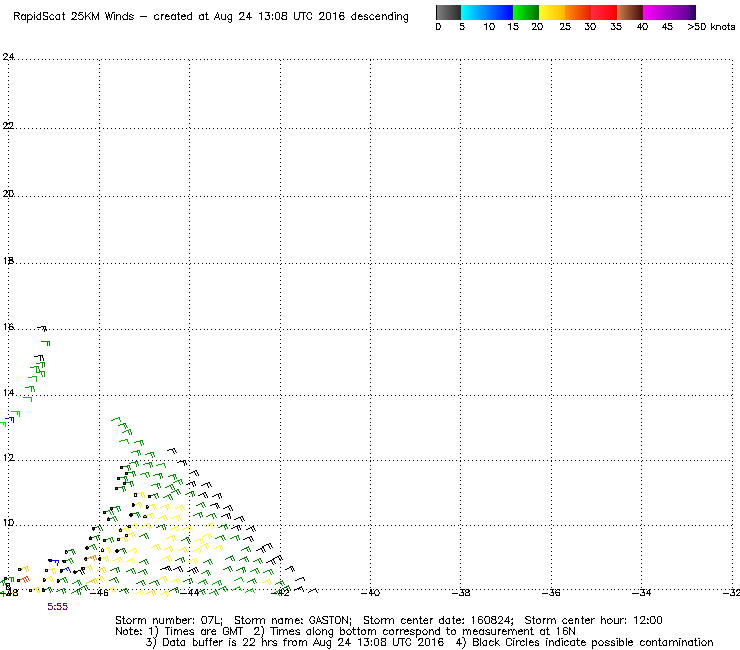
Task: Click the longitude label -44
Action: [190, 592]
